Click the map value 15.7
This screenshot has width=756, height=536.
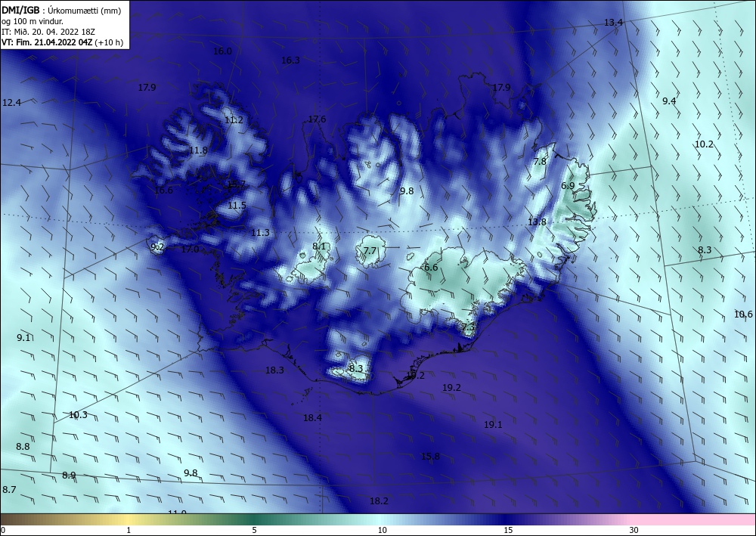pos(236,184)
